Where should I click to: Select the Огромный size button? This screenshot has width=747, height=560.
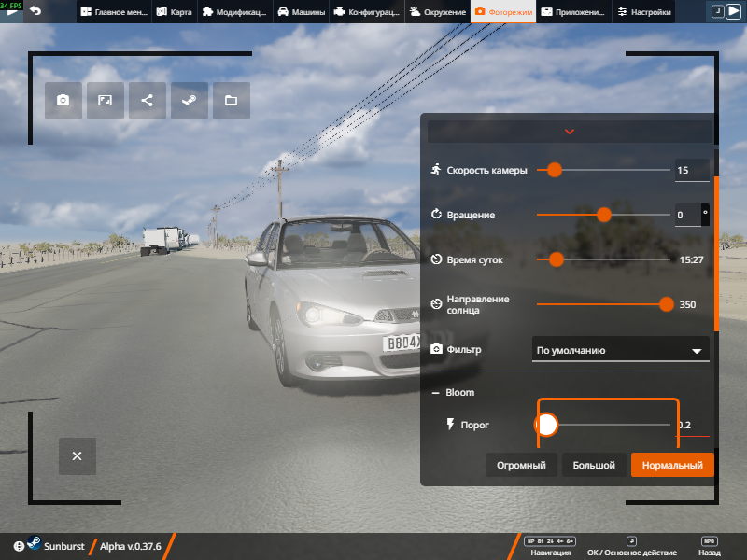point(521,465)
